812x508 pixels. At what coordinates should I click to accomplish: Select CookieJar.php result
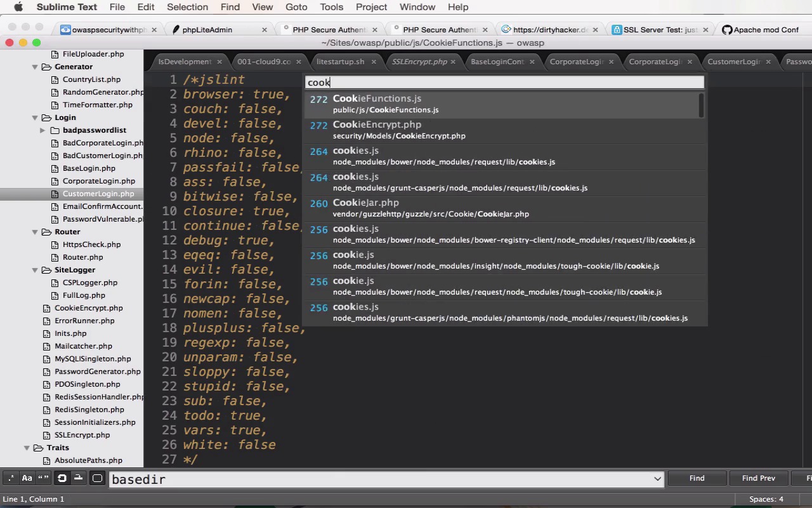click(504, 208)
